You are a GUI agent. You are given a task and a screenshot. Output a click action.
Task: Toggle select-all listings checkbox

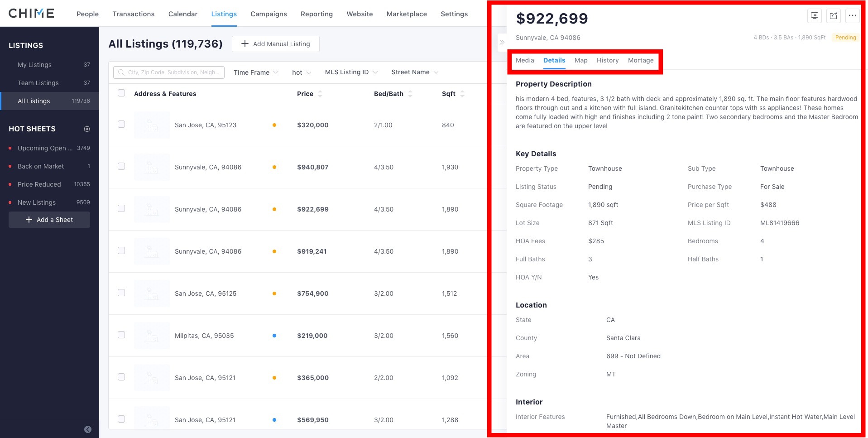[x=121, y=93]
